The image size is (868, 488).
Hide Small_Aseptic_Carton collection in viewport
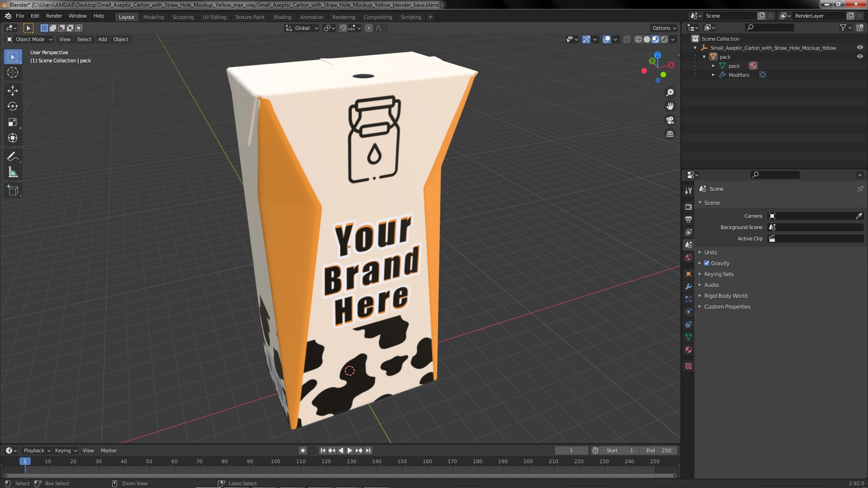click(x=860, y=47)
